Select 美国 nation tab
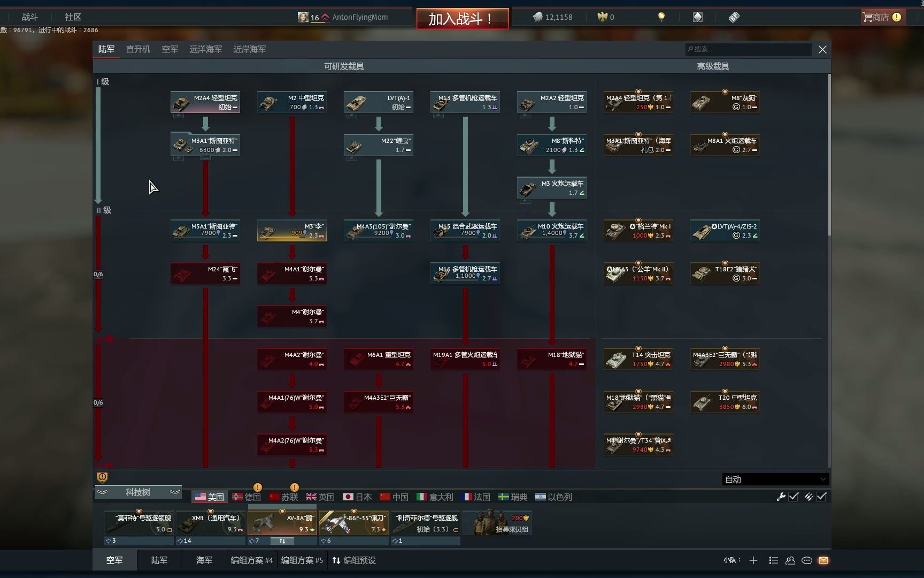The image size is (924, 578). (x=210, y=497)
